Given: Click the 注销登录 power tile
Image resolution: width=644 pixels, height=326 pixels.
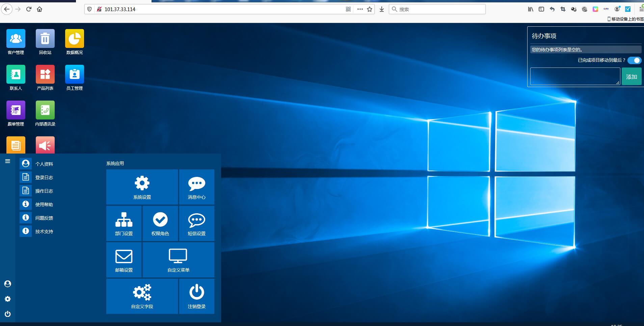Looking at the screenshot, I should tap(197, 296).
